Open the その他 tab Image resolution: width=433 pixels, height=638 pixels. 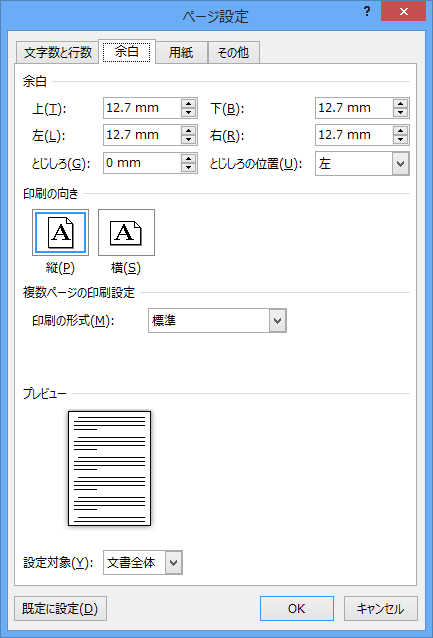(x=233, y=52)
